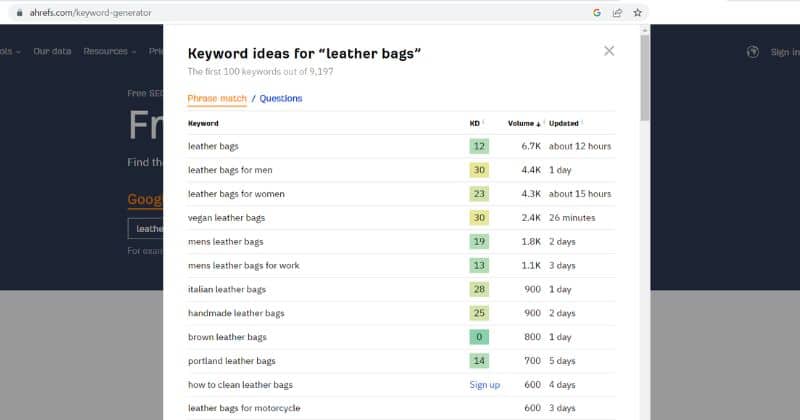The width and height of the screenshot is (800, 420).
Task: Select the keyword 'vegan leather bags'
Action: tap(227, 218)
